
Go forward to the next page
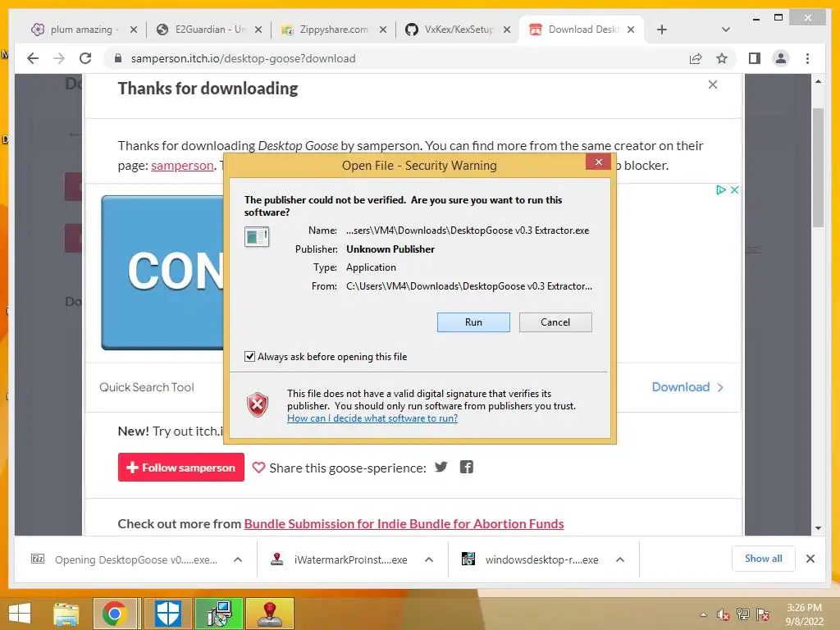click(59, 58)
